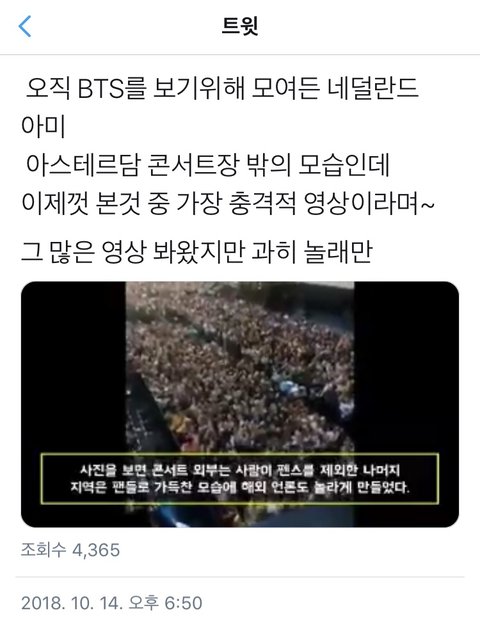480x617 pixels.
Task: Select the 아미 text line
Action: click(43, 126)
